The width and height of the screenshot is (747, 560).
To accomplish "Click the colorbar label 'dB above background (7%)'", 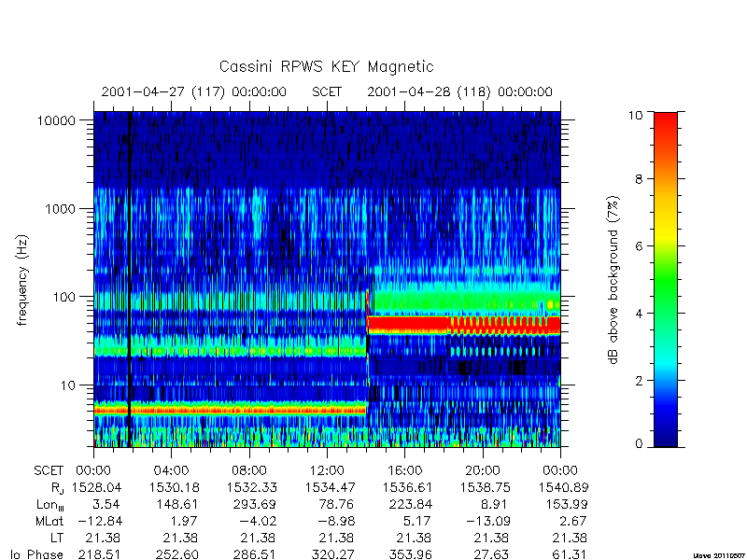I will [x=614, y=280].
